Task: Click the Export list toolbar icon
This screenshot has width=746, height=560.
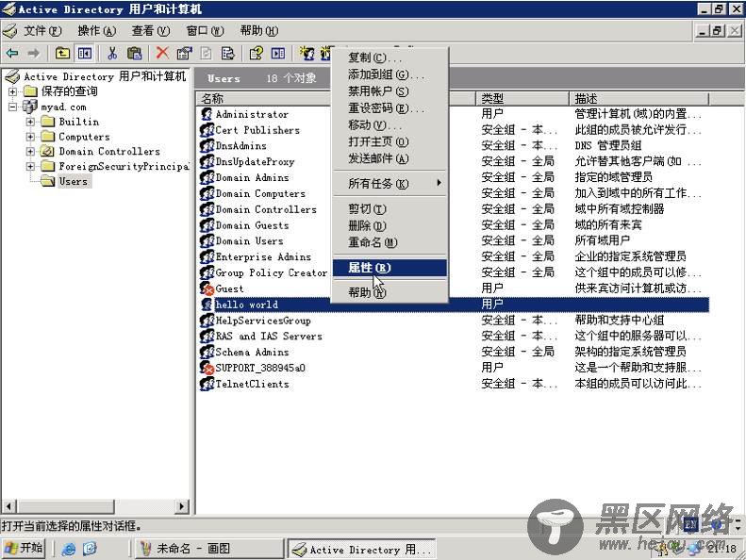Action: tap(228, 54)
